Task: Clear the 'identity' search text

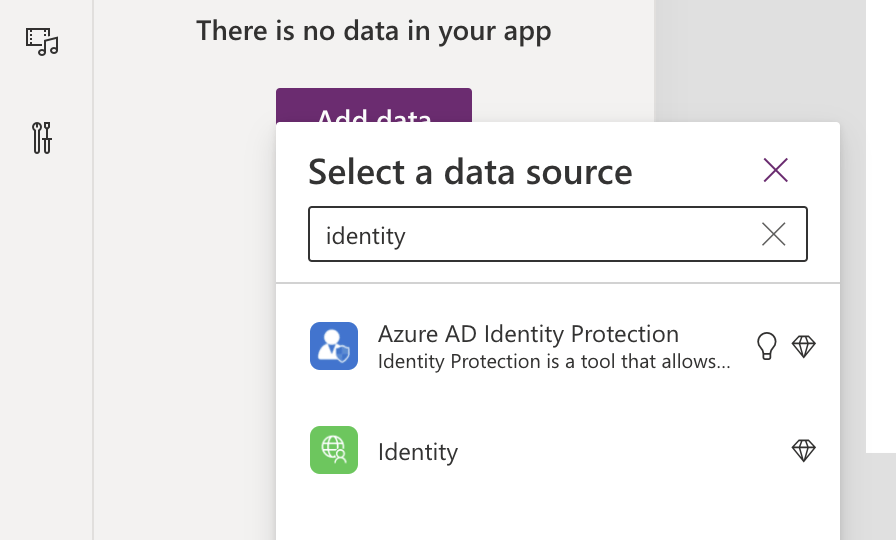Action: [774, 234]
